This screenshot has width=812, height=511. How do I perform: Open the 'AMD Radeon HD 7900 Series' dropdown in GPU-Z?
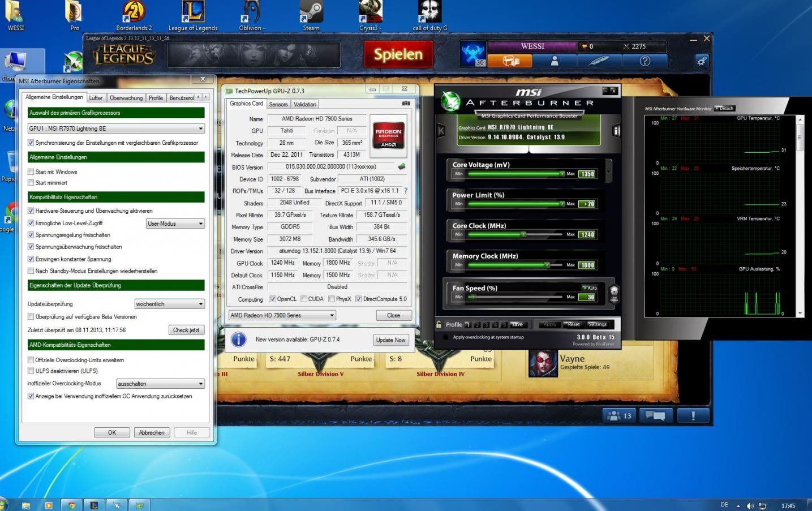[282, 315]
